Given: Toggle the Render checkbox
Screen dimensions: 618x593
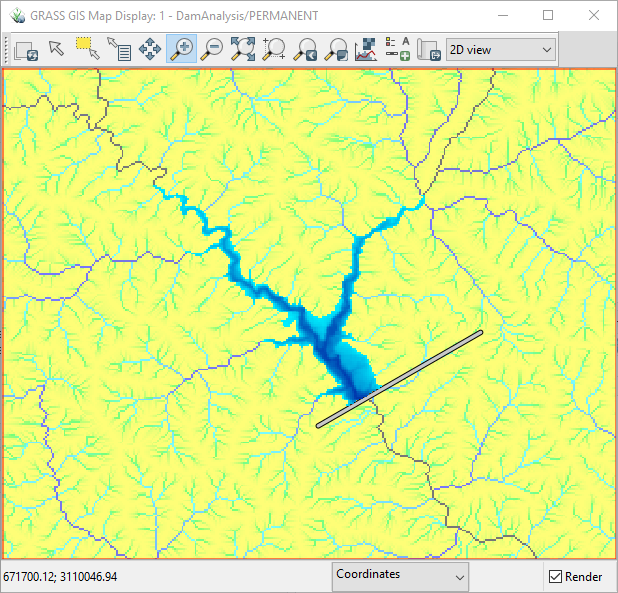Looking at the screenshot, I should tap(556, 577).
